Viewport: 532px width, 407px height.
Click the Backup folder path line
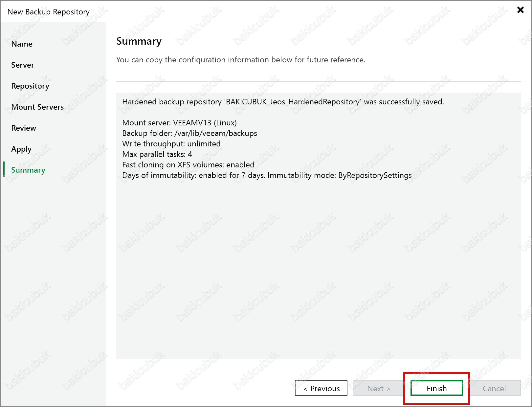[x=189, y=133]
